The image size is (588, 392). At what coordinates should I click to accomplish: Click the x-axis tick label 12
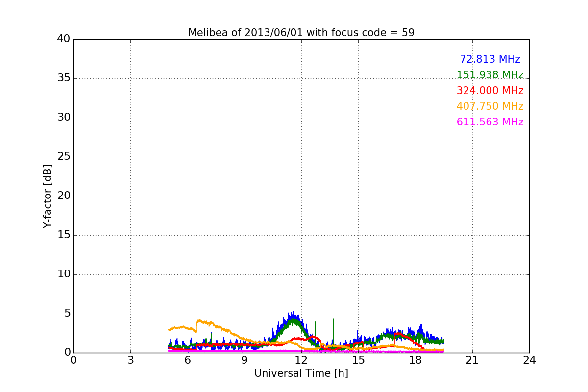[x=301, y=360]
